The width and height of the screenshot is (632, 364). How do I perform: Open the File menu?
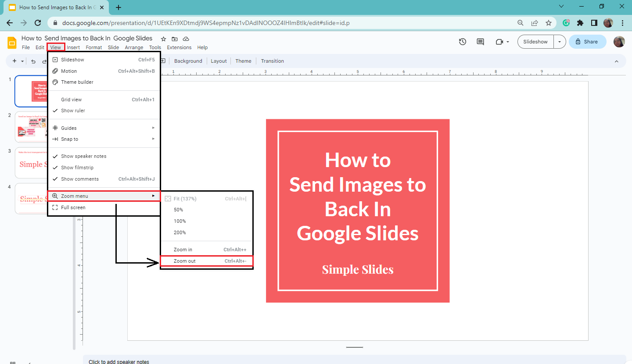point(26,47)
